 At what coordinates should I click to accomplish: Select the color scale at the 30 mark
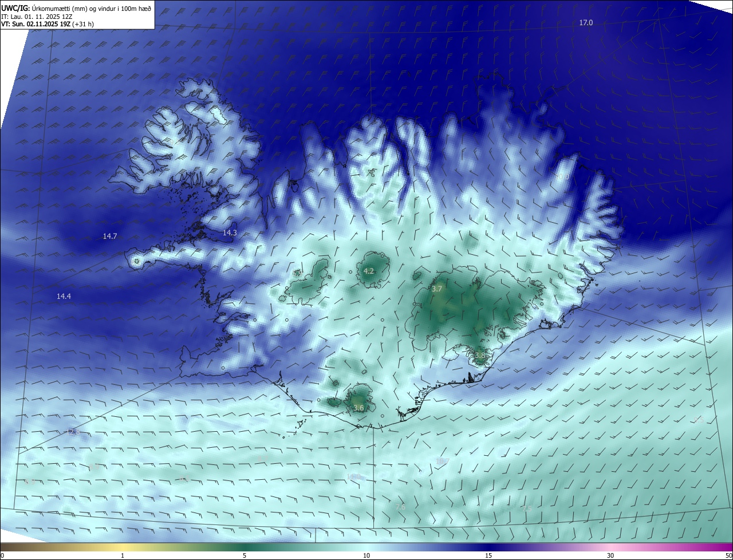tap(610, 555)
